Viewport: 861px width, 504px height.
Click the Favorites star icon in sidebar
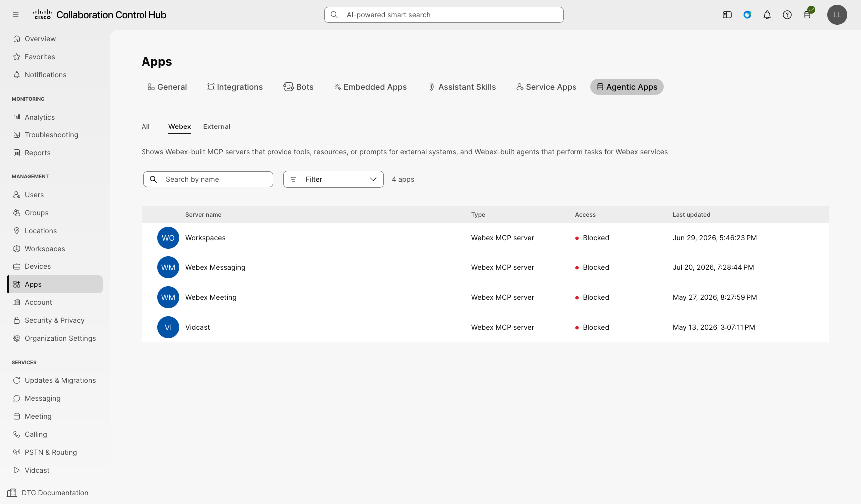point(17,57)
